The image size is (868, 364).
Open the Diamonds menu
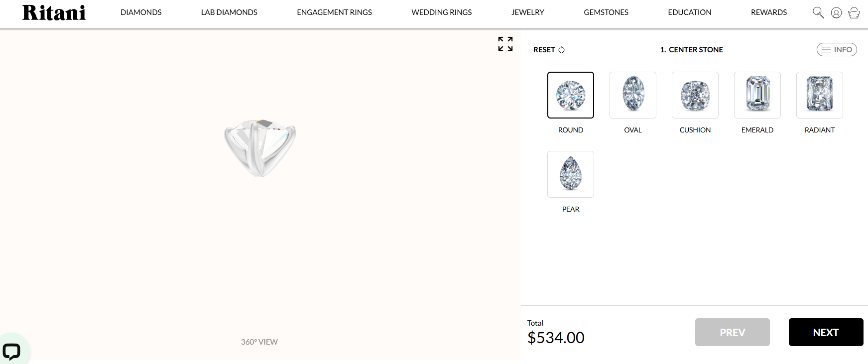tap(141, 12)
